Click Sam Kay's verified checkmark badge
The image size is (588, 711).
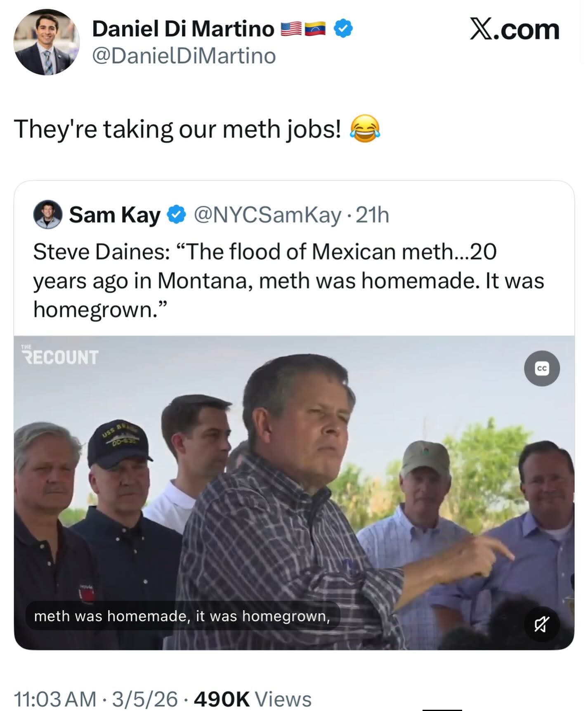click(176, 215)
